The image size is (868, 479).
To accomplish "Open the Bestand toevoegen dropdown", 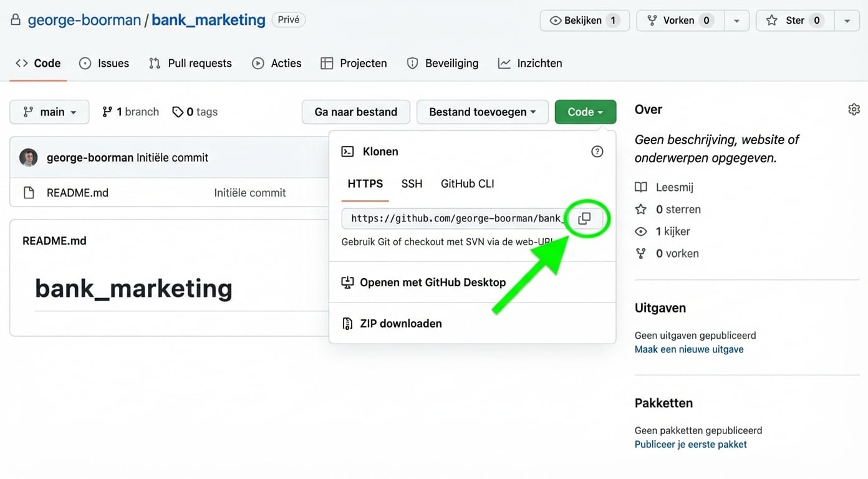I will (482, 112).
